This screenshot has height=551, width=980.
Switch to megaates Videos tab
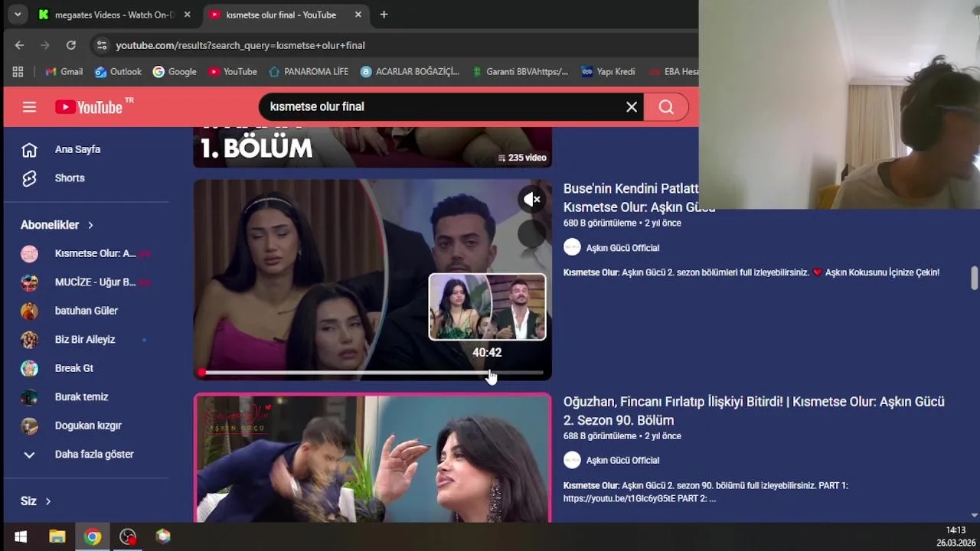click(106, 15)
